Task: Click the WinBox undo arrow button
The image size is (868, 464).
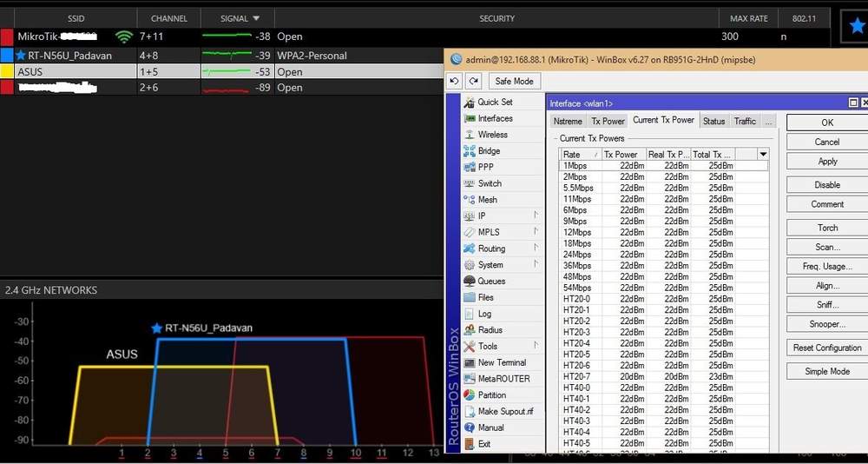Action: pos(455,81)
